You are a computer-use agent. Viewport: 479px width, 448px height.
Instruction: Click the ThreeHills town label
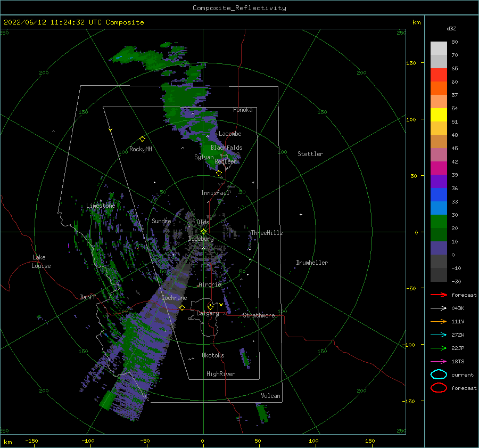267,233
